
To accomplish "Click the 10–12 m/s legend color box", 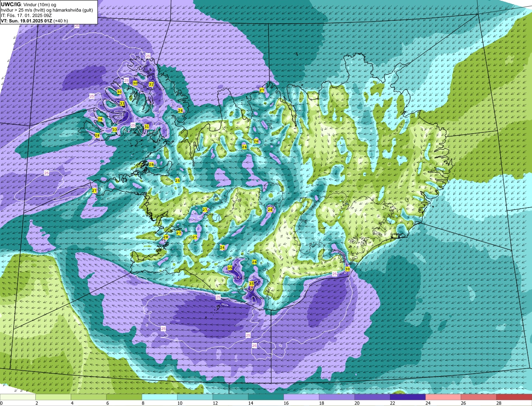I will [195, 397].
